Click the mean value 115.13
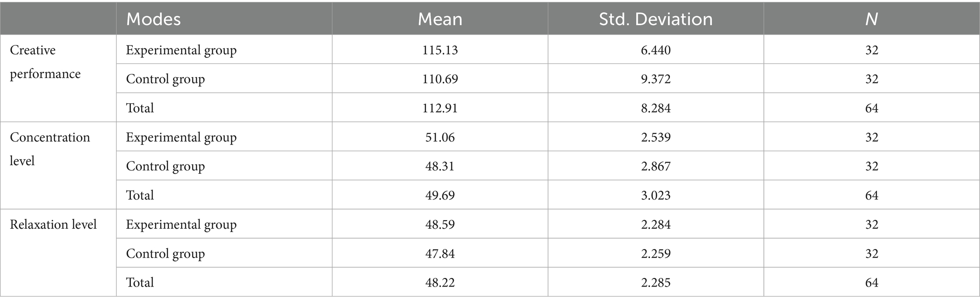 pos(440,50)
